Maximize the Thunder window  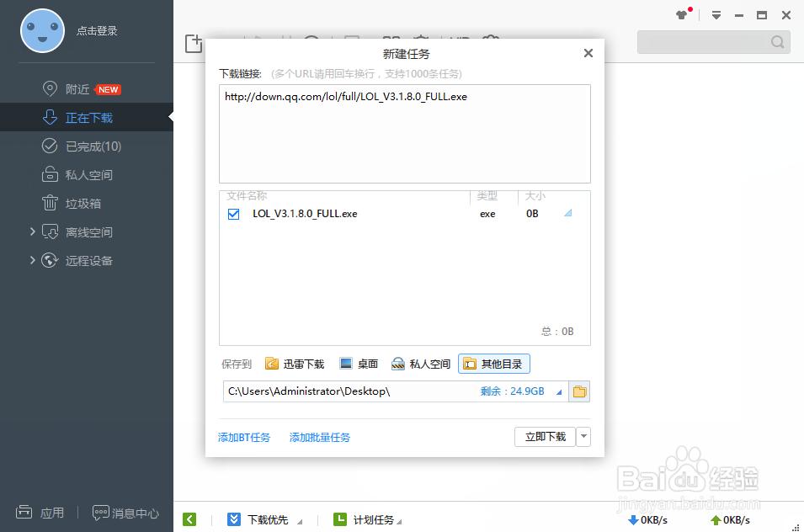pos(762,15)
